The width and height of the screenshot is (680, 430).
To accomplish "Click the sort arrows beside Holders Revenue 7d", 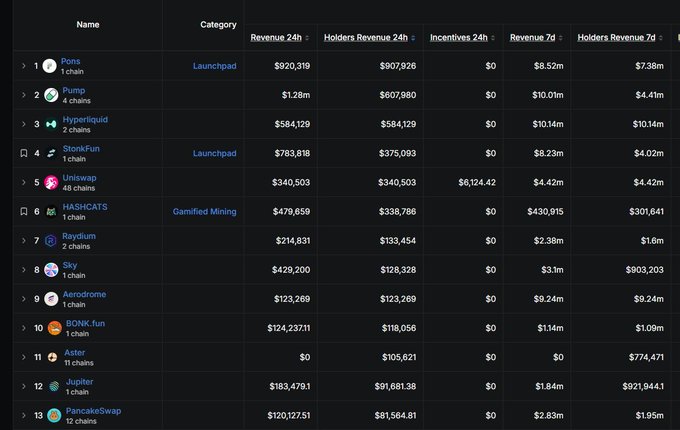I will pyautogui.click(x=660, y=38).
